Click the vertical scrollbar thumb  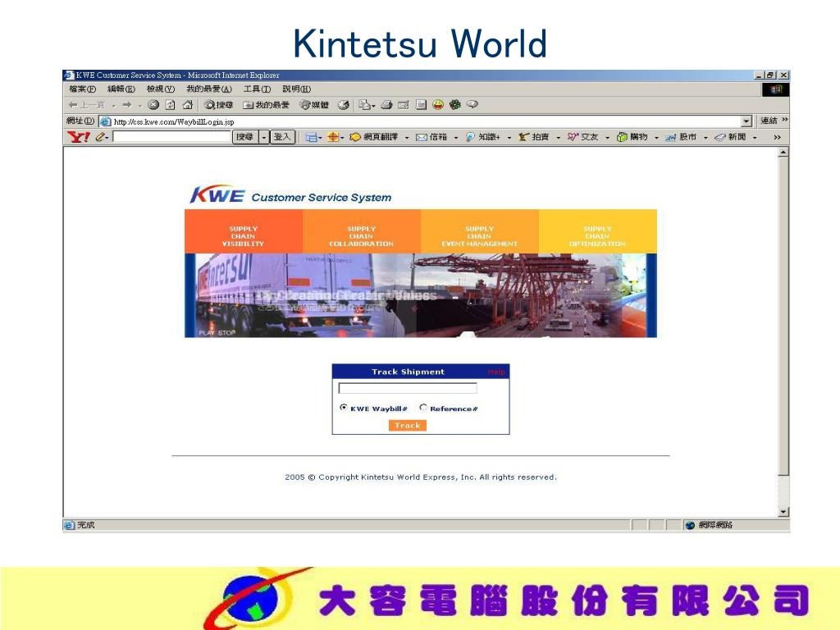[783, 316]
